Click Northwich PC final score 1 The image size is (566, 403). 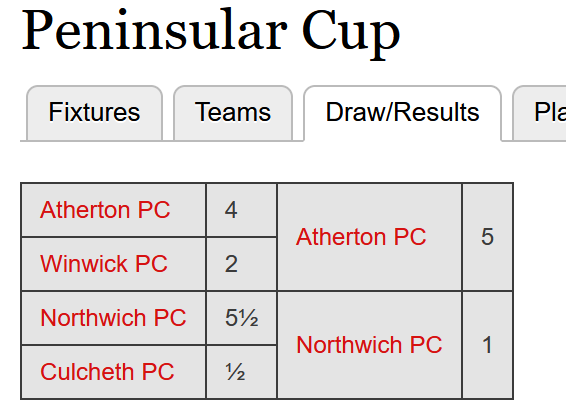487,345
